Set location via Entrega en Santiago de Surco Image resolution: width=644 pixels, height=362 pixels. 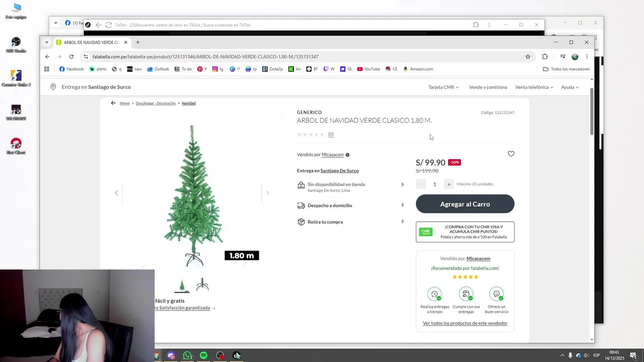91,87
